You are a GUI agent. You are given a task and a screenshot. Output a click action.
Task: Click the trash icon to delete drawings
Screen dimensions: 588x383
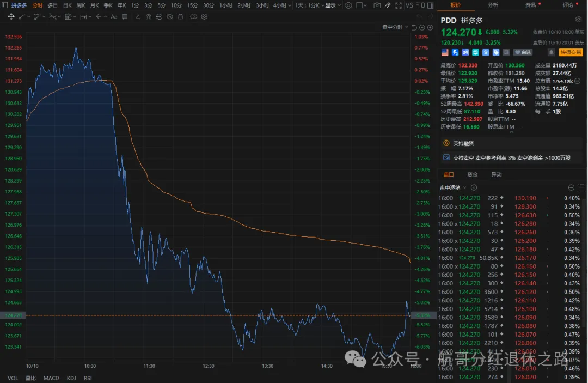(x=181, y=16)
